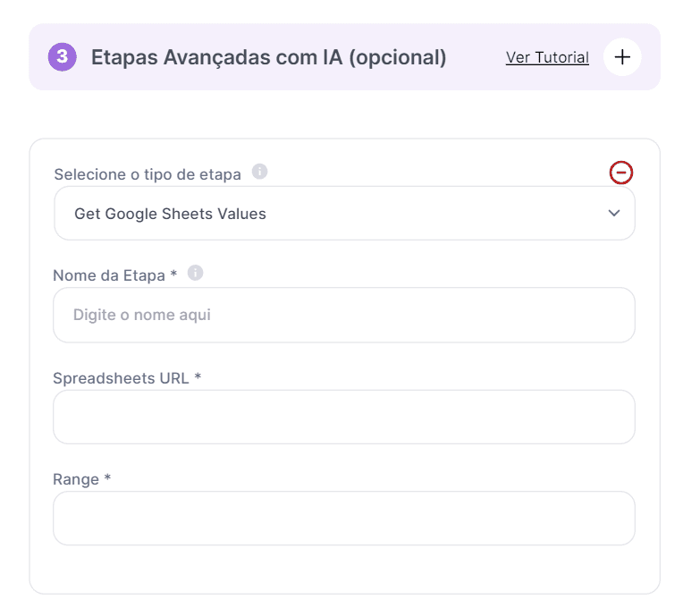
Task: Click the Spreadsheets URL label text
Action: 121,378
